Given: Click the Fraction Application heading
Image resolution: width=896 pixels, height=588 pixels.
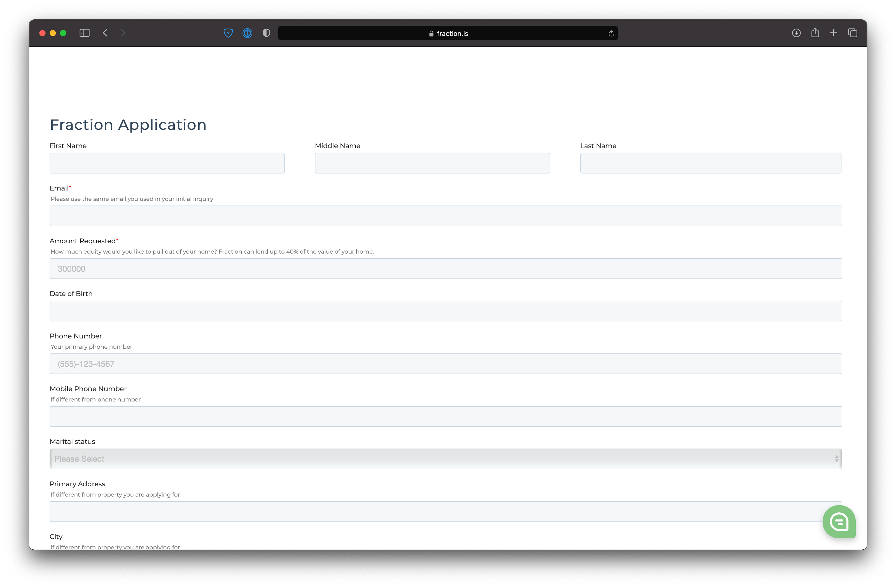Looking at the screenshot, I should 128,125.
